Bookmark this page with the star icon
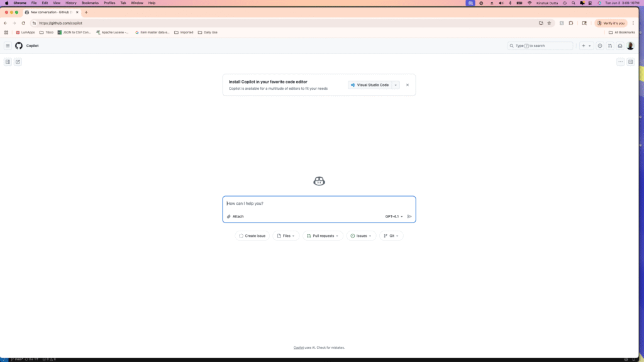The height and width of the screenshot is (362, 644). (549, 23)
